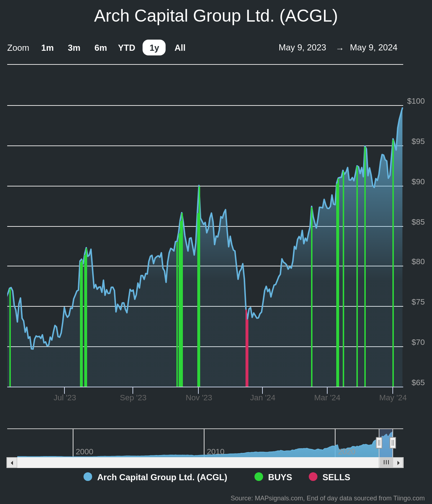Click the navigator scroll right arrow
The height and width of the screenshot is (504, 432).
[398, 463]
